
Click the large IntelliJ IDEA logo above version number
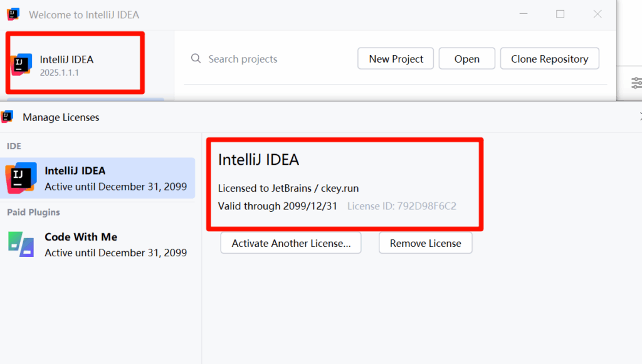pyautogui.click(x=21, y=64)
